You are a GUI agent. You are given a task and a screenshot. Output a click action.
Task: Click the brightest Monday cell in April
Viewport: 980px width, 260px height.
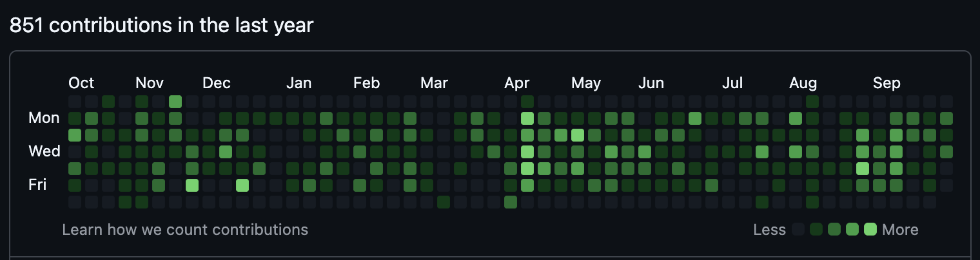(x=527, y=118)
